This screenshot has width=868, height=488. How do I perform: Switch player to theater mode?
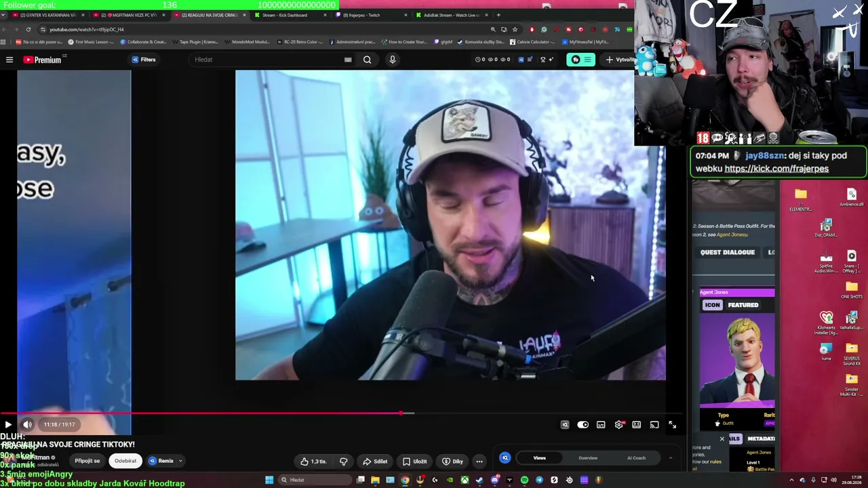637,425
